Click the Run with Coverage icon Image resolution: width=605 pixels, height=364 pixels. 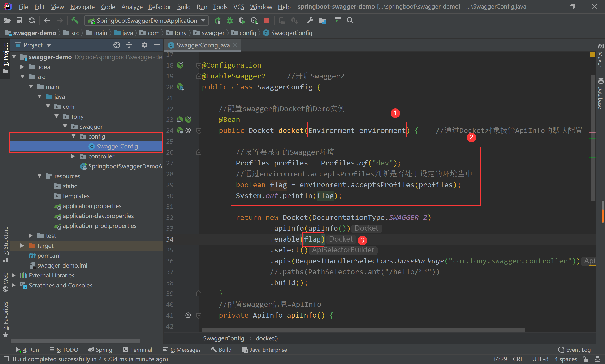click(242, 20)
